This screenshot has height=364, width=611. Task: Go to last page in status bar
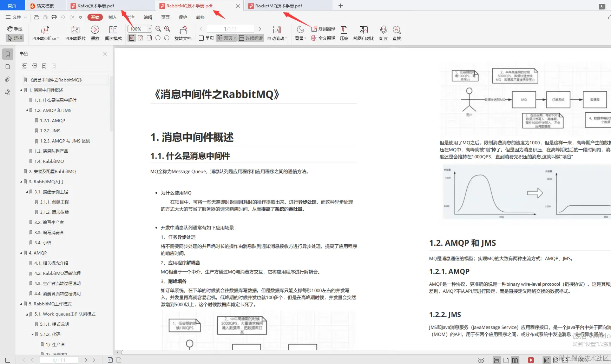coord(95,360)
